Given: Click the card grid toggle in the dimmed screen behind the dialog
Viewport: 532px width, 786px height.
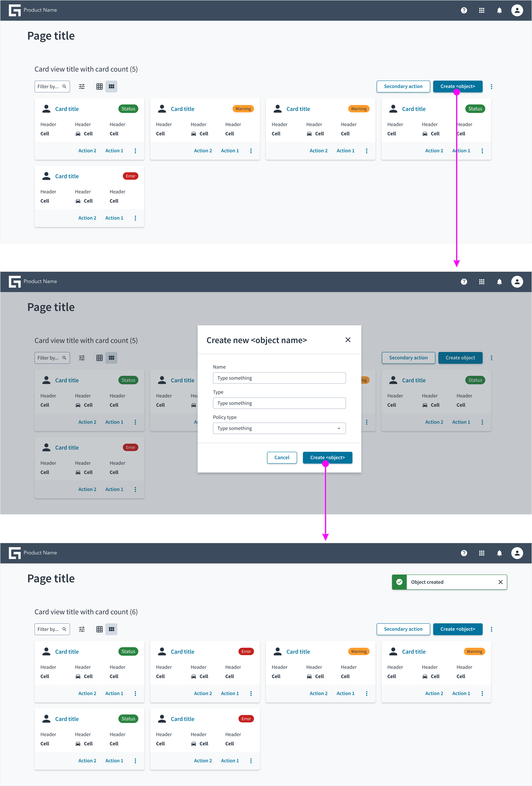Looking at the screenshot, I should (x=112, y=358).
